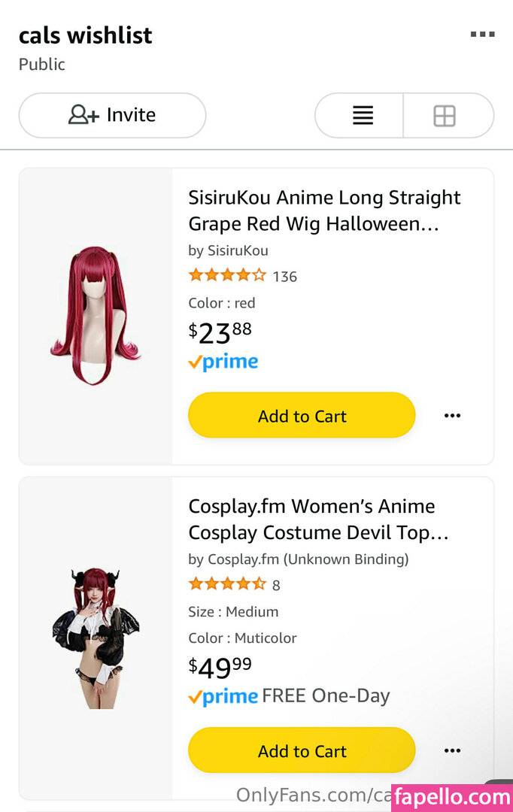Open the red wig product thumbnail
This screenshot has height=812, width=513.
click(x=96, y=315)
